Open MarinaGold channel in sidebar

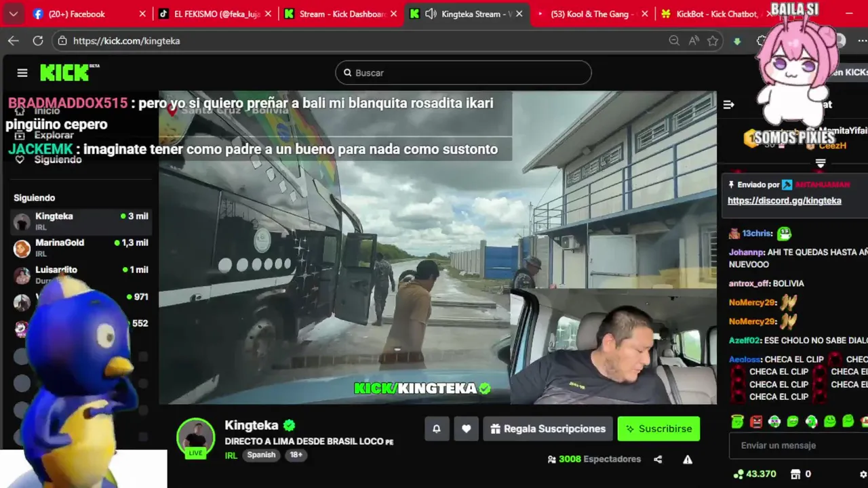pyautogui.click(x=81, y=248)
